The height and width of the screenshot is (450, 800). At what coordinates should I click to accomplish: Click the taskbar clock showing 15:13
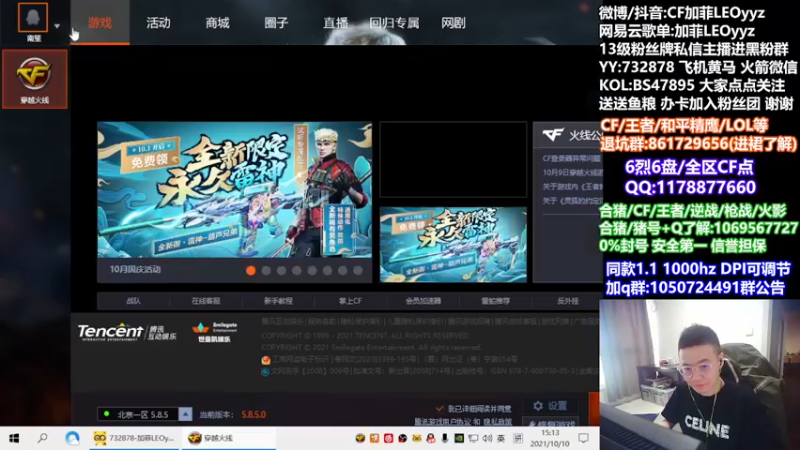tap(549, 438)
